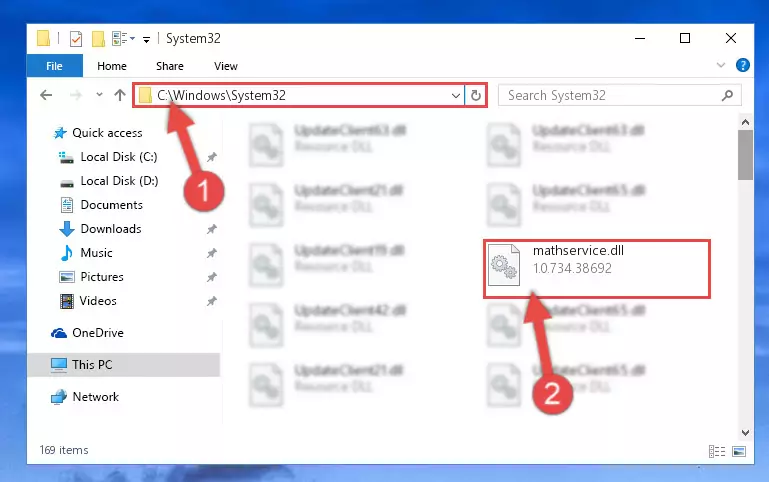The image size is (769, 482).
Task: Go up one folder level
Action: point(120,95)
